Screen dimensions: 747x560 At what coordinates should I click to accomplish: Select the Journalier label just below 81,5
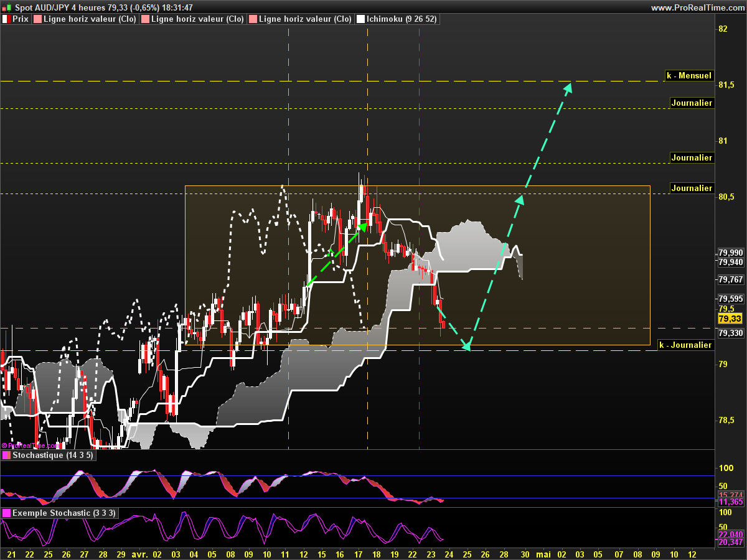point(692,103)
